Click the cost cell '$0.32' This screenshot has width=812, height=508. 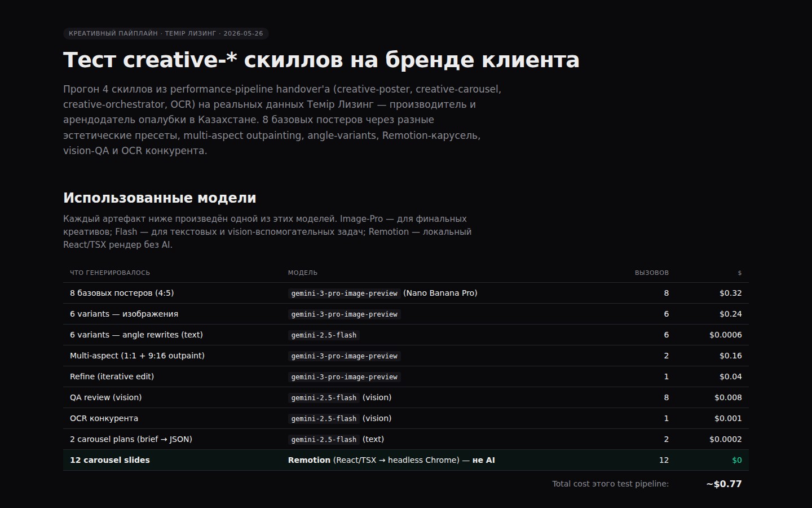[x=731, y=293]
